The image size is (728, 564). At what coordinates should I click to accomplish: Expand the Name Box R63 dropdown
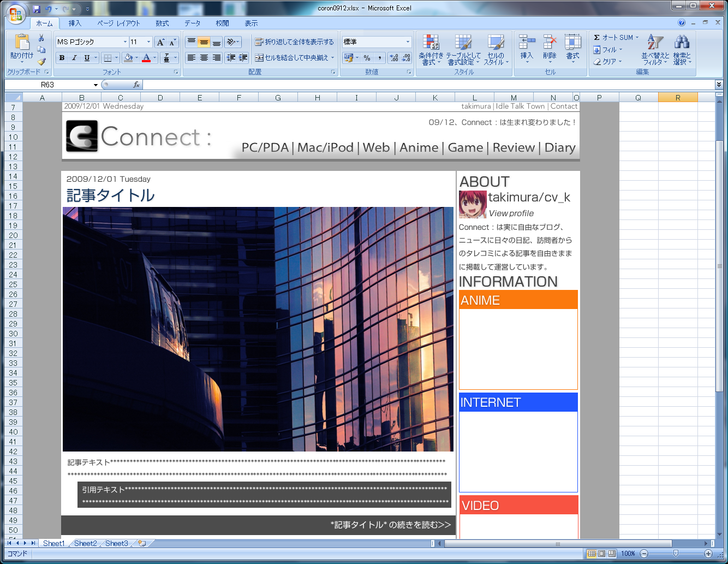tap(96, 85)
